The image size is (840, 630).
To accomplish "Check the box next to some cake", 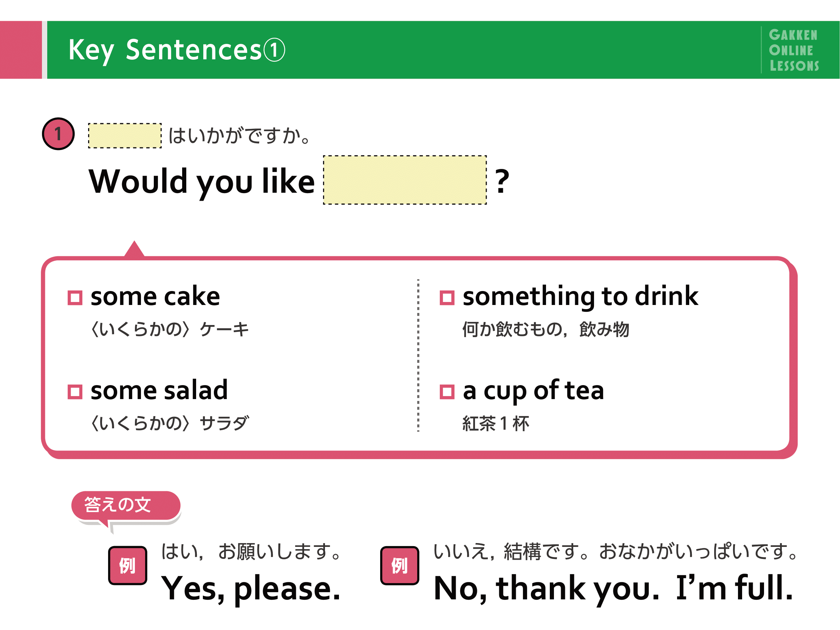I will [x=75, y=298].
